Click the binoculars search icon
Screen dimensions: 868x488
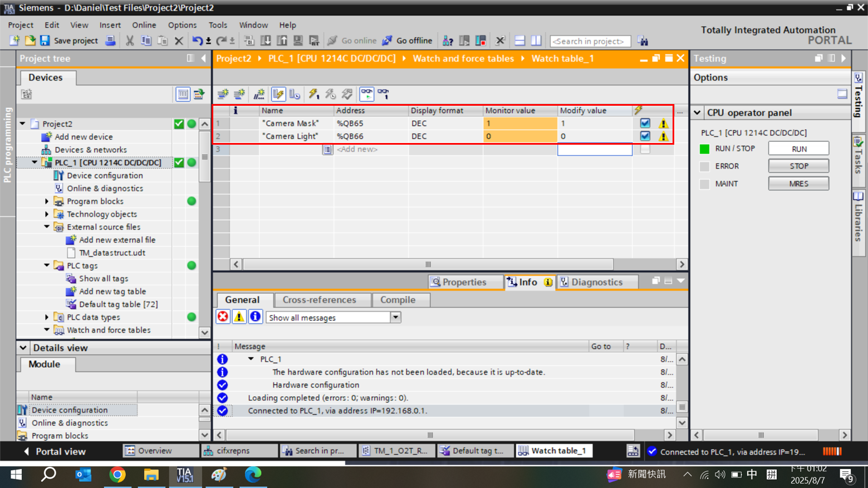(643, 41)
